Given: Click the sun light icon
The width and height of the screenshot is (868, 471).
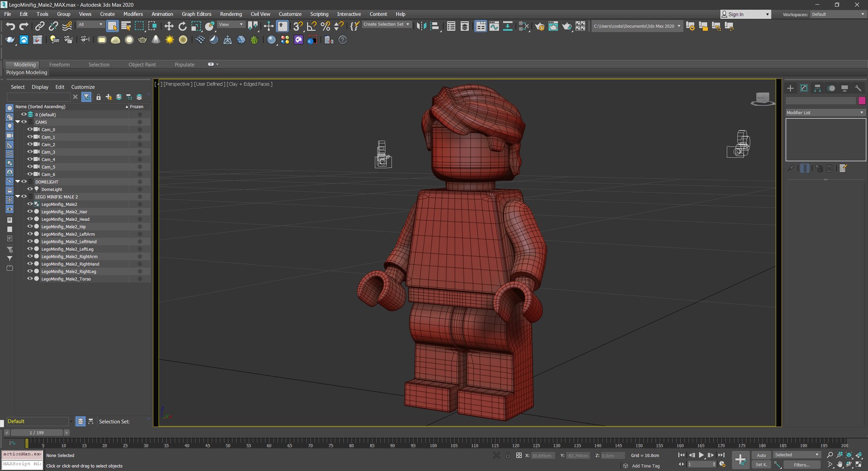Looking at the screenshot, I should 170,40.
